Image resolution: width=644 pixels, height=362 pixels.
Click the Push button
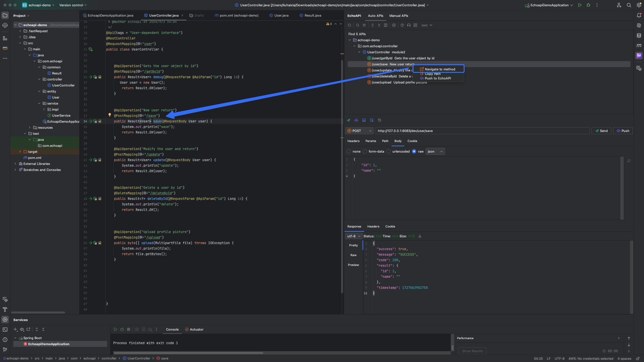pyautogui.click(x=623, y=131)
